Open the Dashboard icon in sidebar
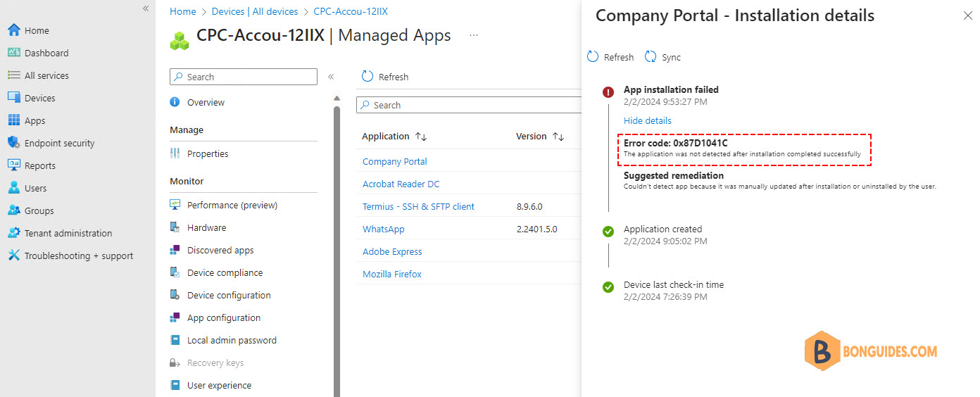 click(13, 53)
